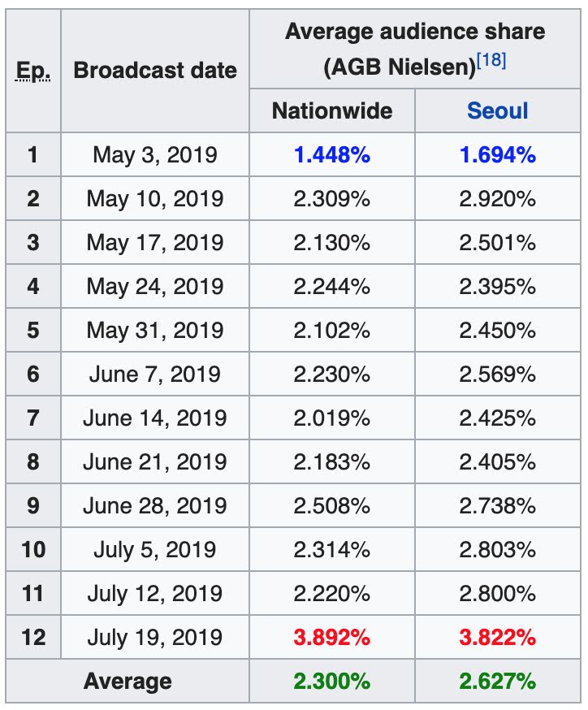588x710 pixels.
Task: Click the 2.920% Seoul rating
Action: click(497, 199)
